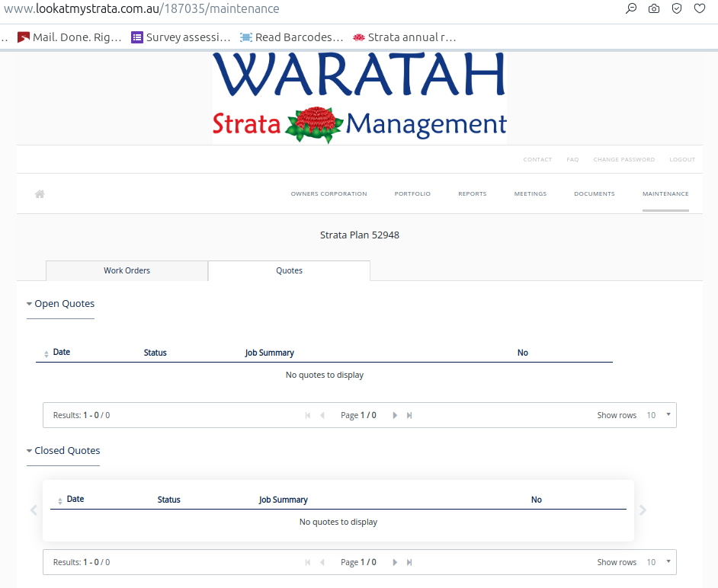Screen dimensions: 718x588
Task: Click Page 1 / 0 text in Open Quotes pager
Action: pyautogui.click(x=358, y=416)
